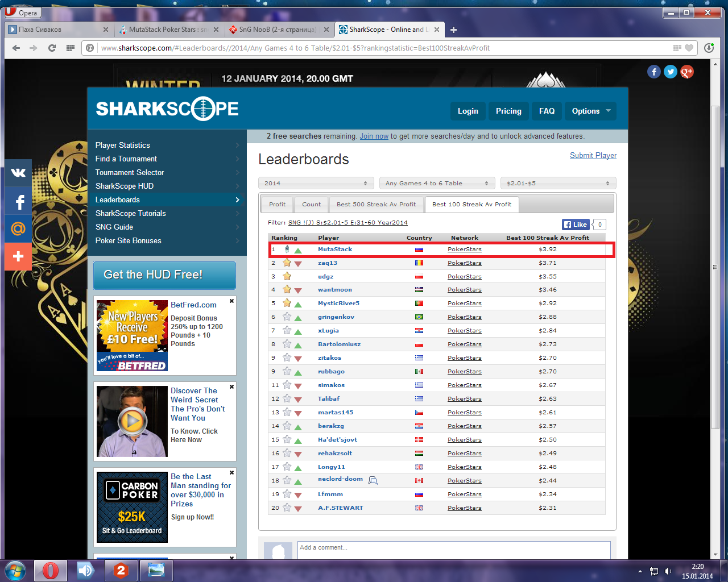This screenshot has width=728, height=582.
Task: Click the Facebook Like button
Action: [575, 225]
